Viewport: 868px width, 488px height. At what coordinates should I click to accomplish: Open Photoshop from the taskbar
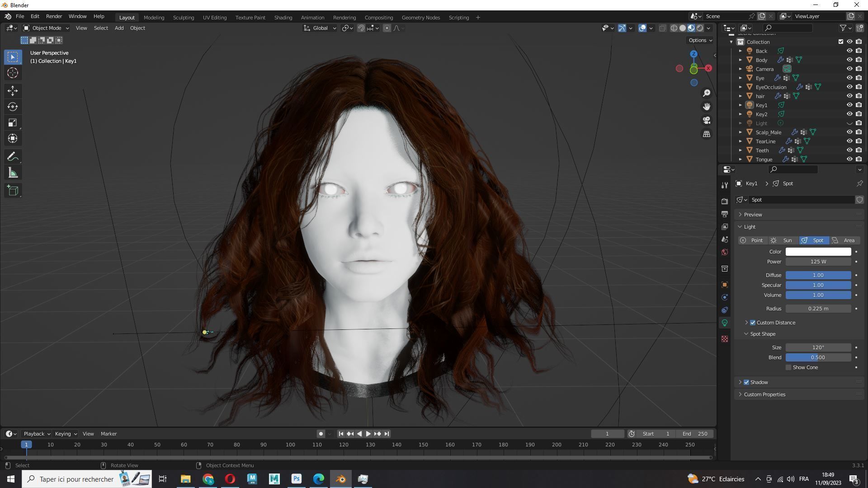(297, 479)
